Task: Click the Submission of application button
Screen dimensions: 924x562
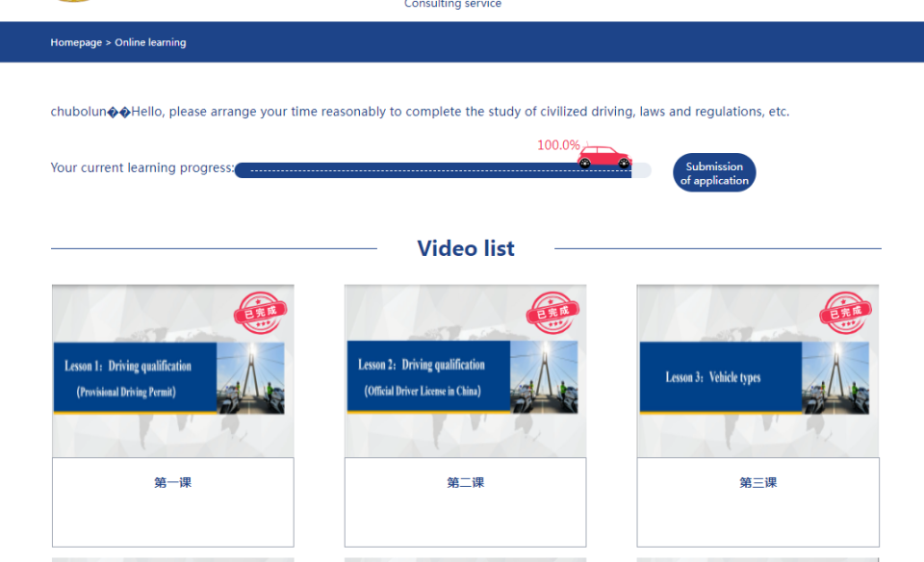Action: [x=714, y=172]
